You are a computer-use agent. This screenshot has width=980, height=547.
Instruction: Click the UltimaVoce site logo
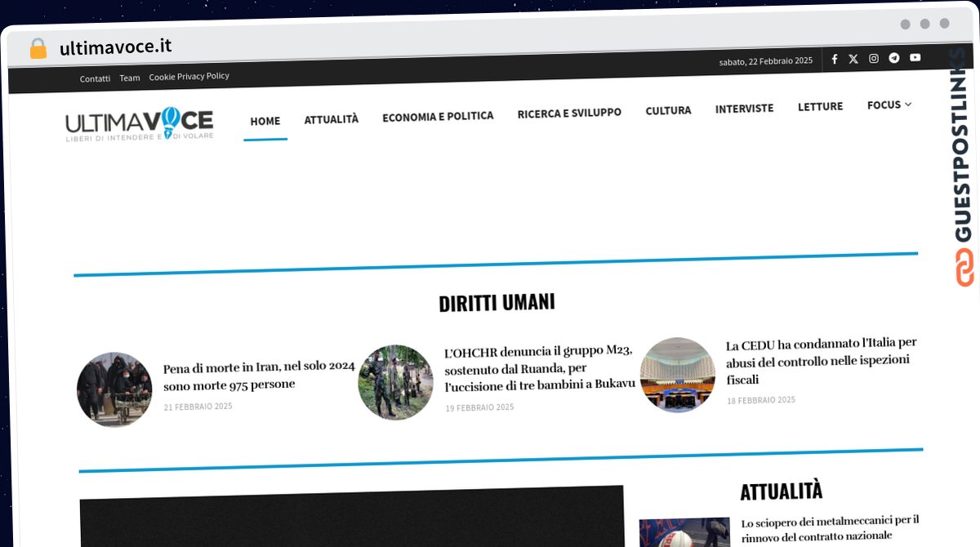[140, 124]
